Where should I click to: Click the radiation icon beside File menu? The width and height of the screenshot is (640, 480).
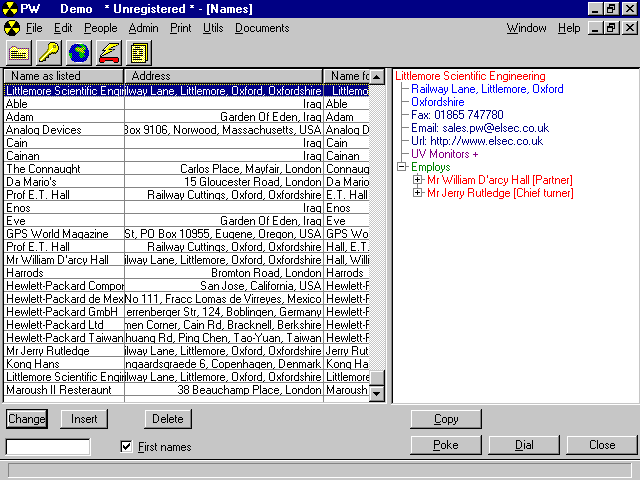coord(12,28)
